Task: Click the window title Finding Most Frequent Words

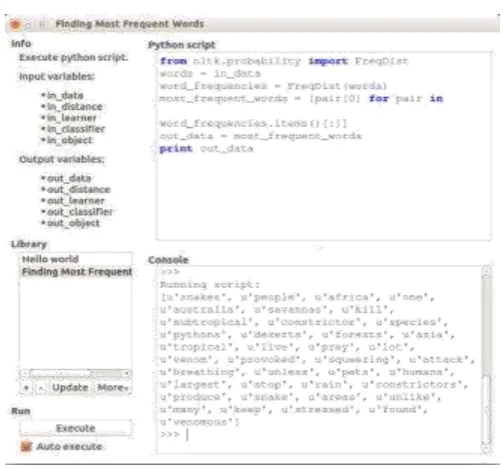Action: click(x=130, y=24)
